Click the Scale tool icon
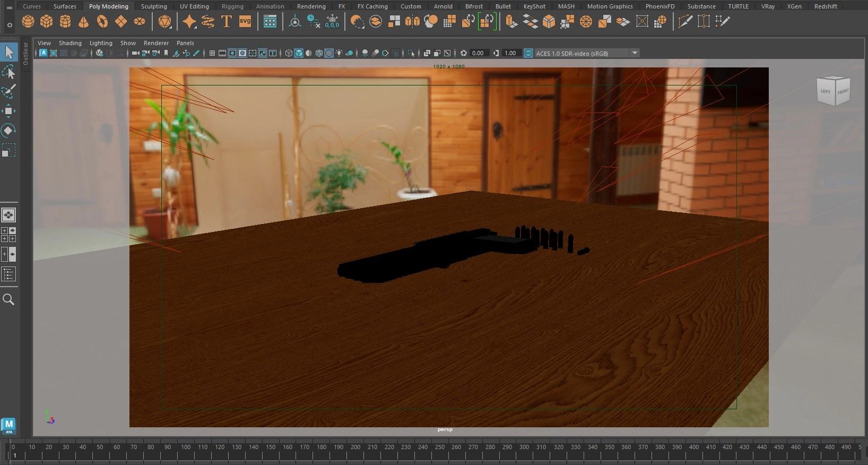This screenshot has height=465, width=868. coord(8,151)
